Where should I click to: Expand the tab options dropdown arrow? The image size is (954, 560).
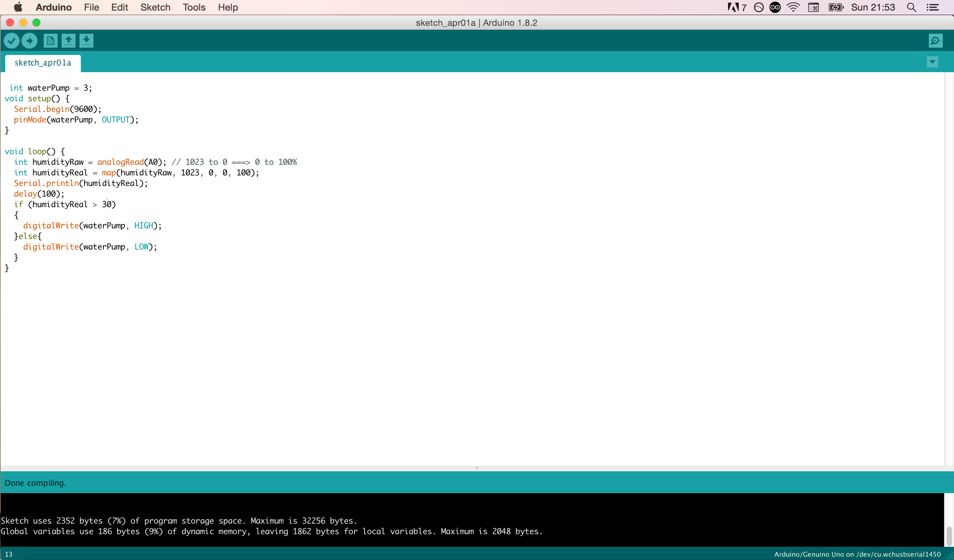tap(932, 62)
